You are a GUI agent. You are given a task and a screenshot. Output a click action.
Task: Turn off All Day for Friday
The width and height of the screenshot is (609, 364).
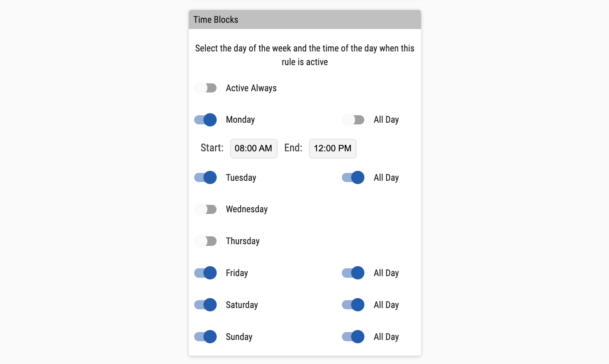(353, 273)
